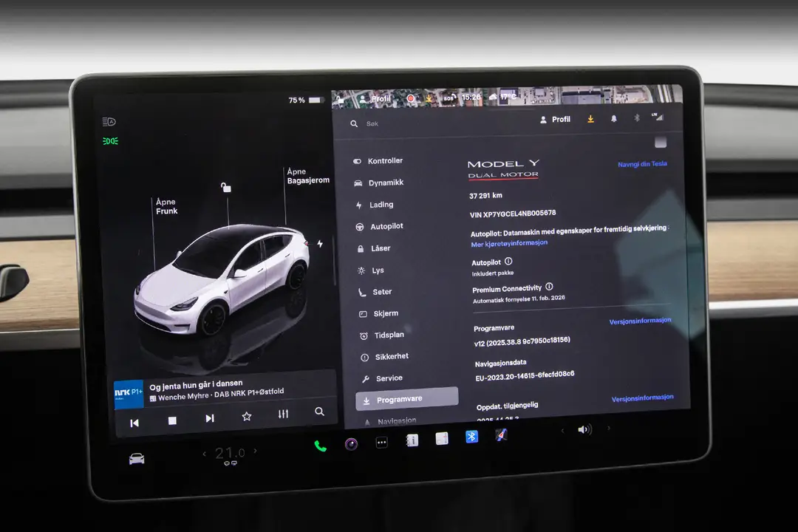Skip to next track
The width and height of the screenshot is (798, 532).
pos(210,418)
